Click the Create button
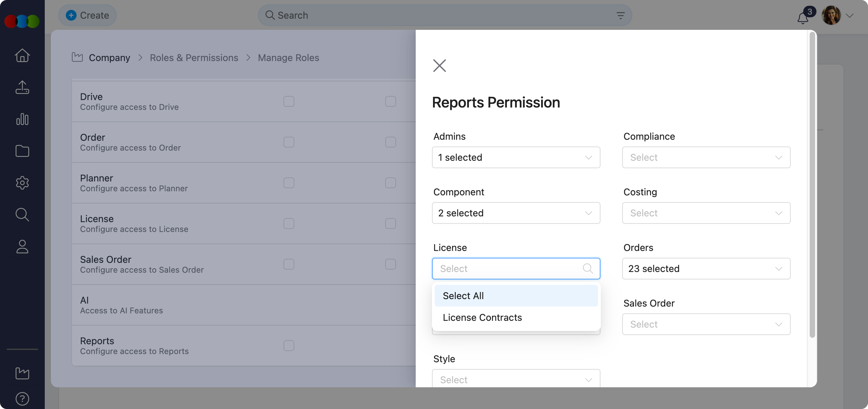Screen dimensions: 868x409 pos(87,15)
